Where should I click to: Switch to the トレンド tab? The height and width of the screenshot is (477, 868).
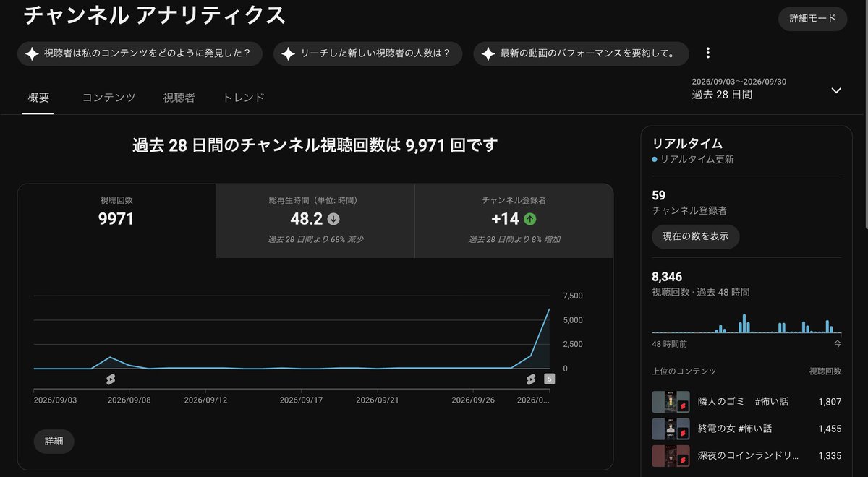pyautogui.click(x=244, y=98)
